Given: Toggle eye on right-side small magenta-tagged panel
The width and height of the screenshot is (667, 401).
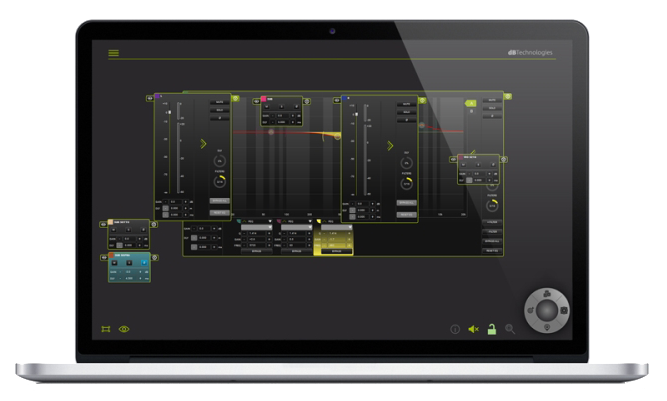Looking at the screenshot, I should pyautogui.click(x=453, y=159).
